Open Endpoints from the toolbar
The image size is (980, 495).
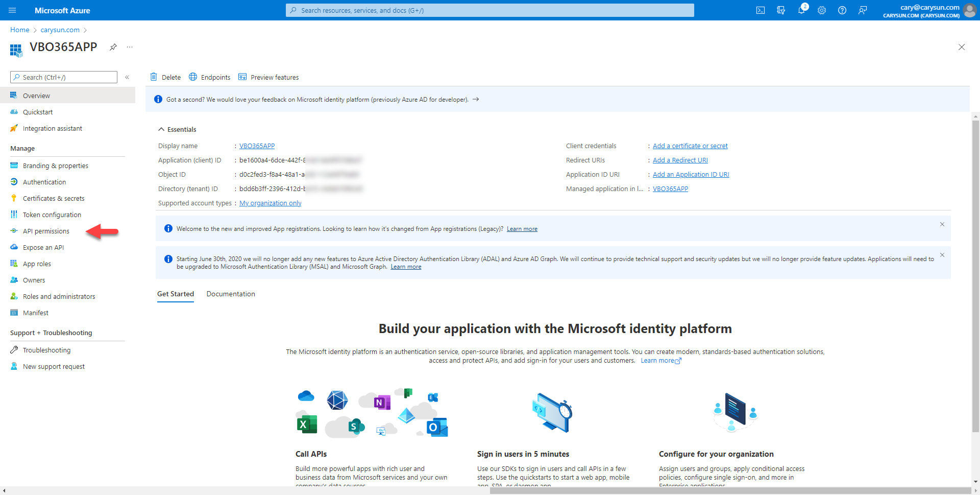pos(210,77)
